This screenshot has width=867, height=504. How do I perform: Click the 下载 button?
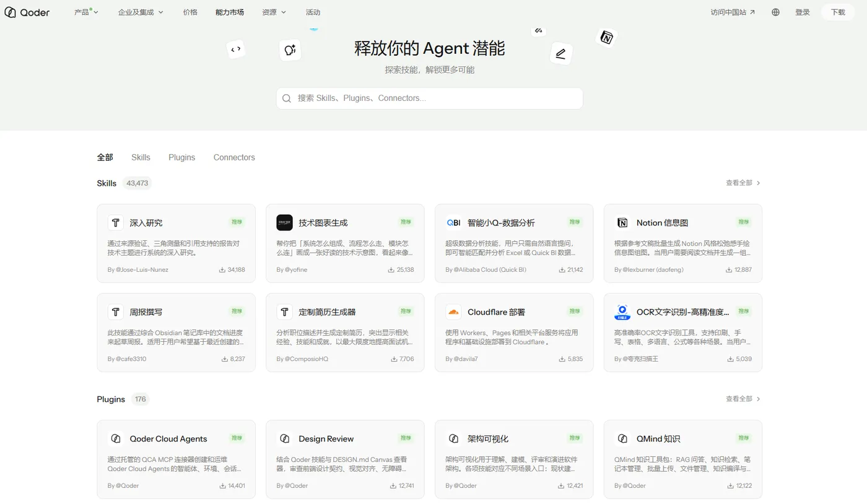point(838,12)
